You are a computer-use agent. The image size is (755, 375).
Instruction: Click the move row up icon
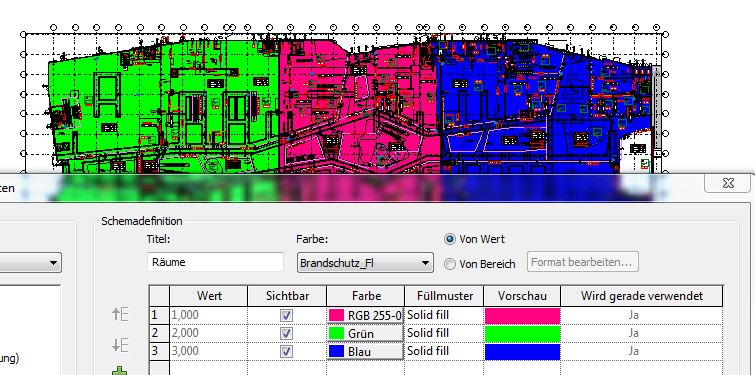(x=120, y=315)
